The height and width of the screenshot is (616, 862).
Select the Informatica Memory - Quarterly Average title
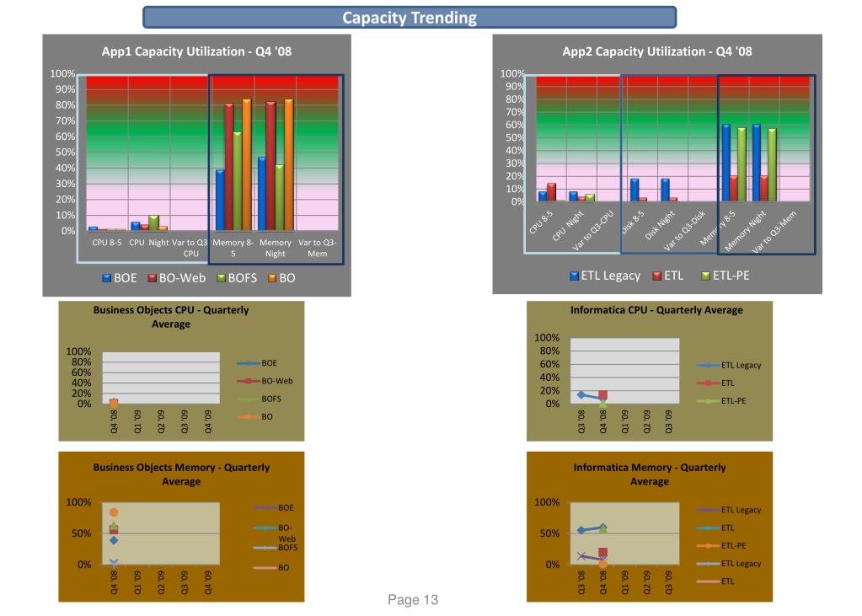650,474
